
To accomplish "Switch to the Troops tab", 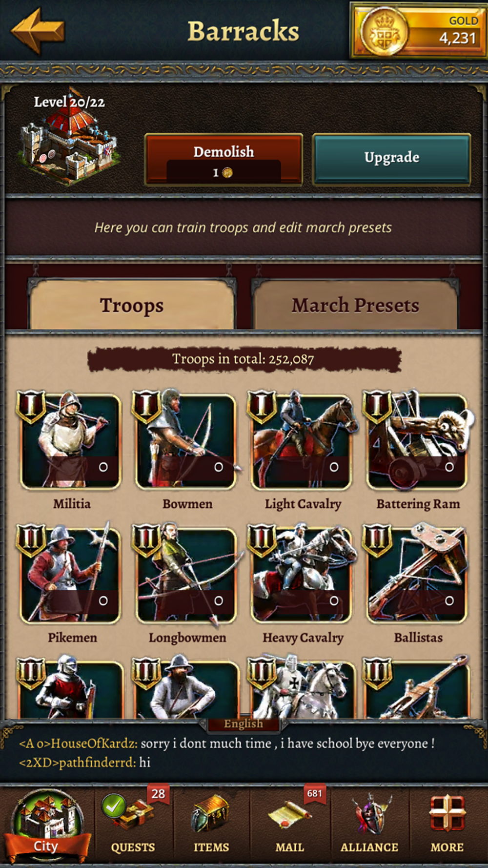I will 132,305.
